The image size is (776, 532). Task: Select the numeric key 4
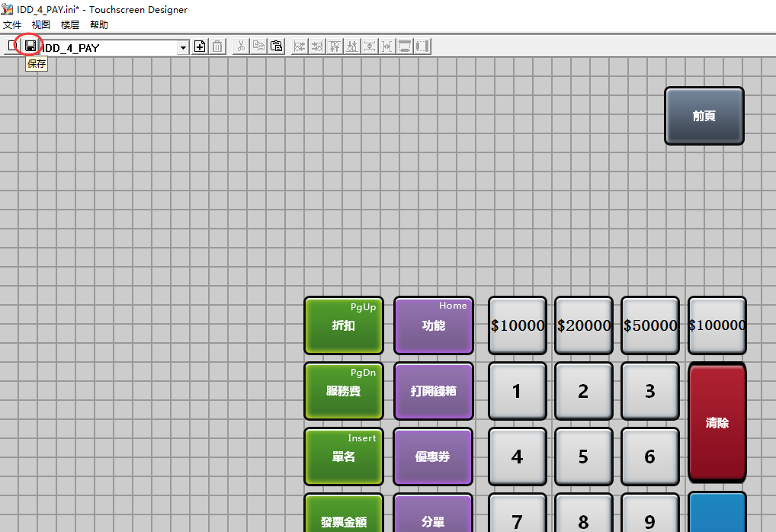pos(517,457)
